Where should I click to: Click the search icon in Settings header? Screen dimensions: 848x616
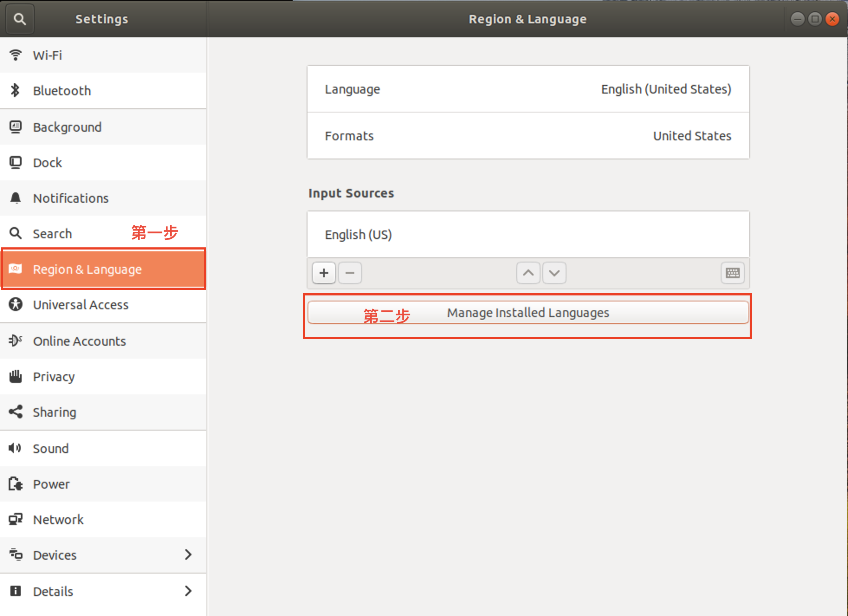pyautogui.click(x=19, y=19)
